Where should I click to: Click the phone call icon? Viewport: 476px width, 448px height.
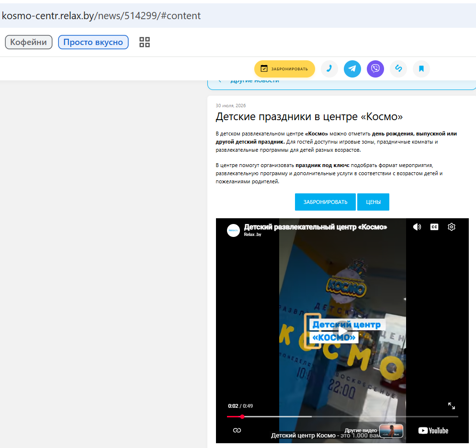pyautogui.click(x=329, y=69)
